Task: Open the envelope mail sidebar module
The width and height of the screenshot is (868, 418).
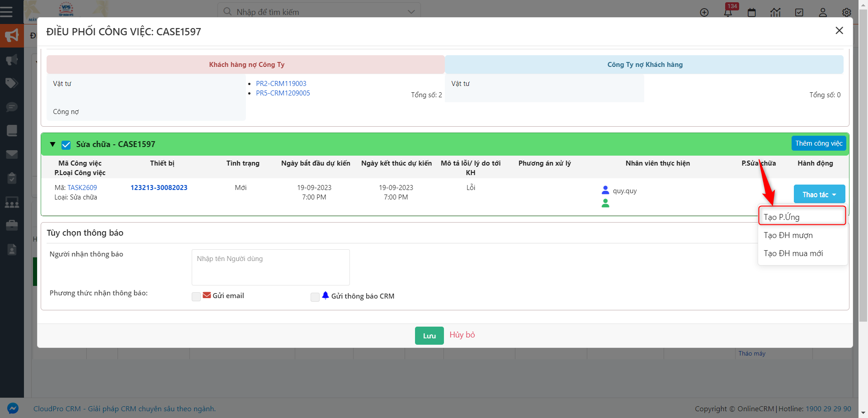Action: click(12, 154)
